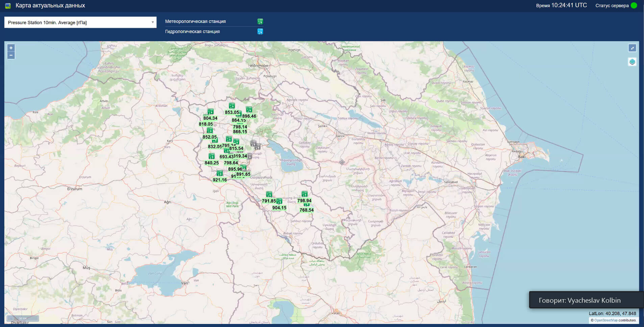
Task: Open the Pressure Station parameter dropdown
Action: tap(80, 23)
